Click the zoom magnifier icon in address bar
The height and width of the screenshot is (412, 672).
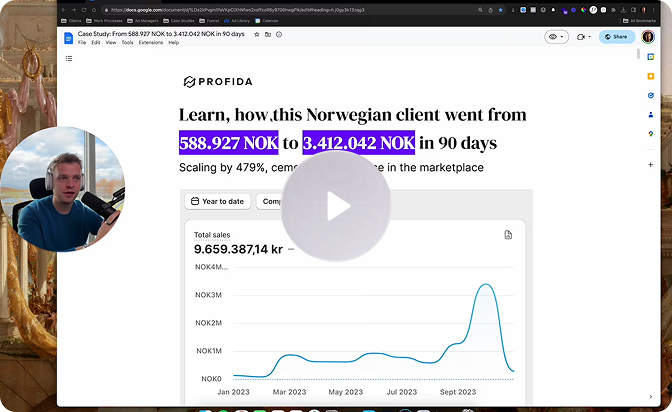(480, 10)
